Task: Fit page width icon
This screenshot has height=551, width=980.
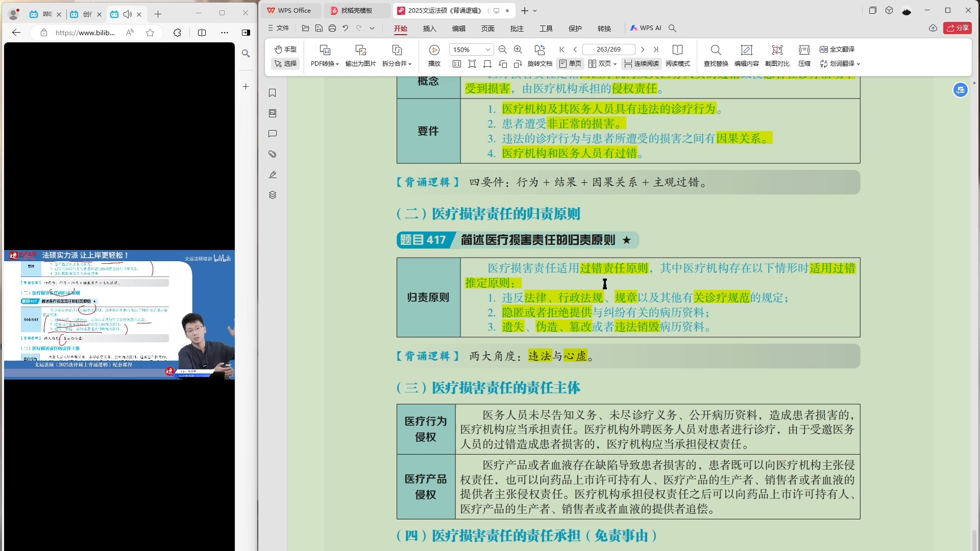Action: (x=487, y=64)
